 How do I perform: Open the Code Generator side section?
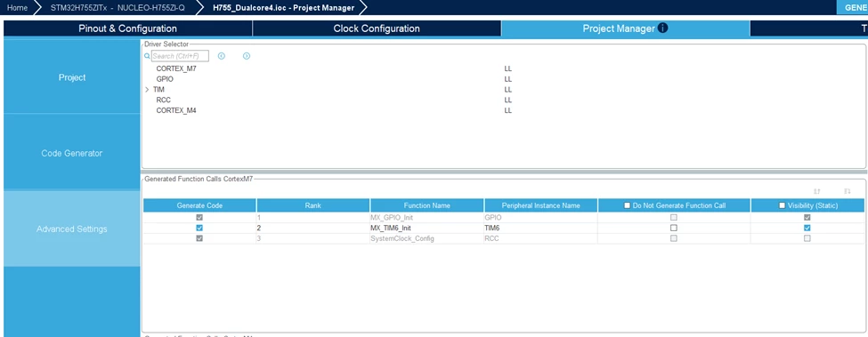[72, 153]
